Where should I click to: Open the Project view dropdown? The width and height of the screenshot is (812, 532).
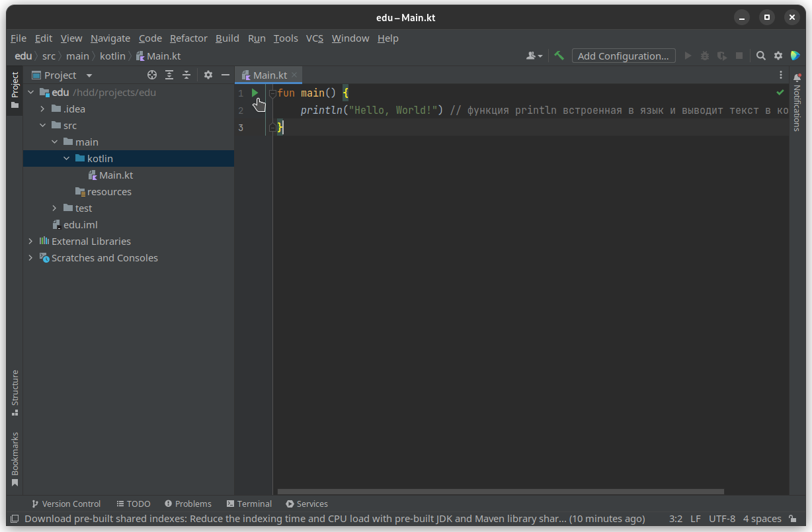pyautogui.click(x=89, y=75)
